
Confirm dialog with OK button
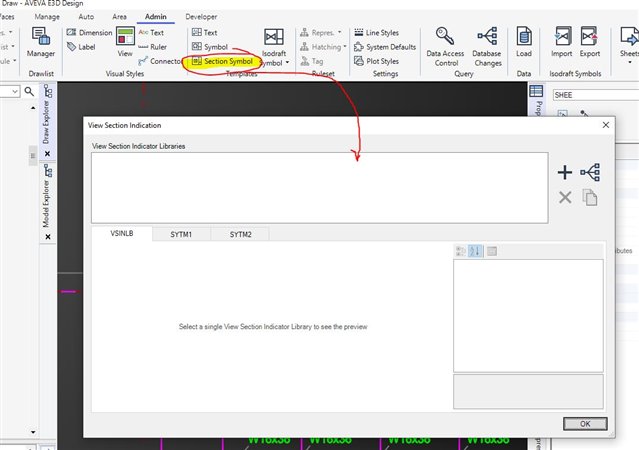click(x=585, y=424)
